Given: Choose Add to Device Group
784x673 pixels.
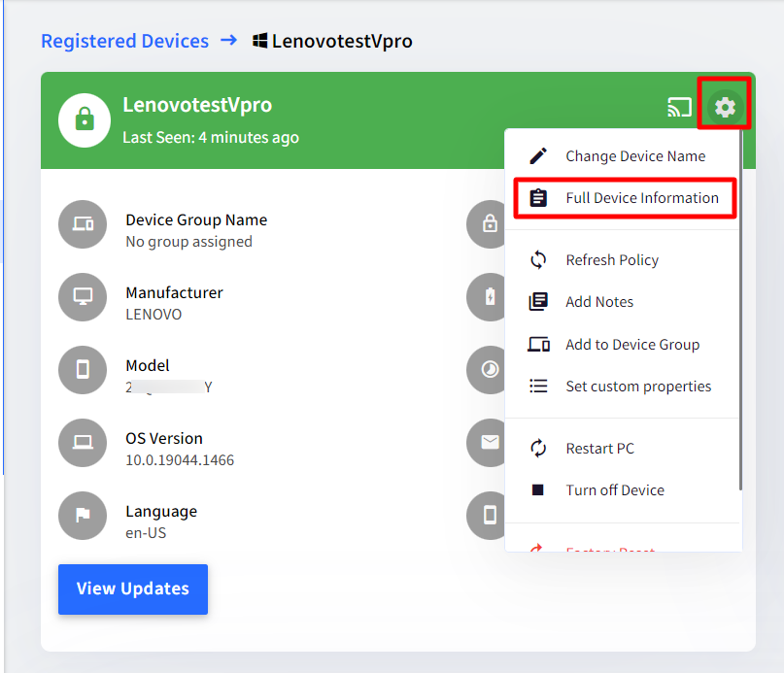Looking at the screenshot, I should [623, 345].
